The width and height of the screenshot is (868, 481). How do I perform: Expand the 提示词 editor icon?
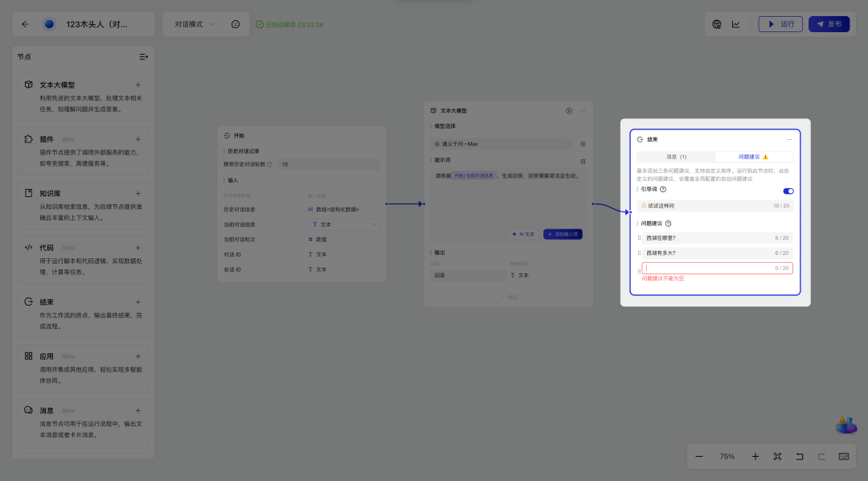point(583,161)
